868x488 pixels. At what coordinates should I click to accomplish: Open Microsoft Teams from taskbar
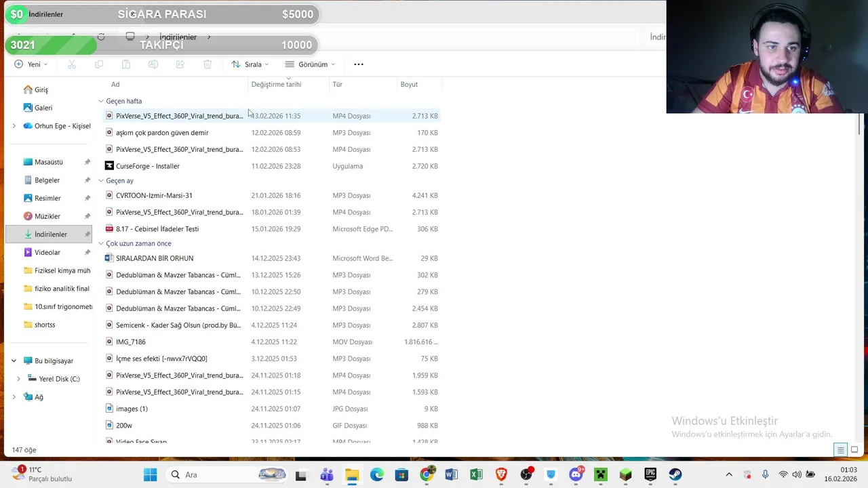coord(326,474)
